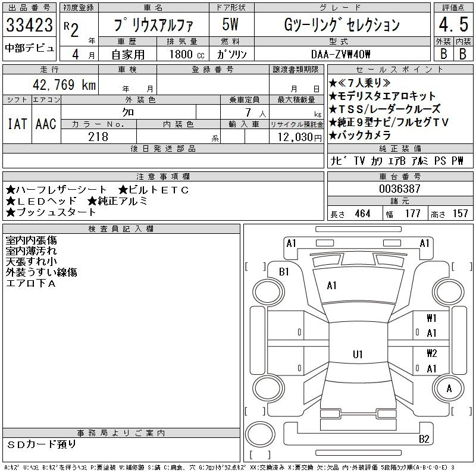476x476 pixels.
Task: Click the ★ビルトETC note
Action: coord(154,190)
